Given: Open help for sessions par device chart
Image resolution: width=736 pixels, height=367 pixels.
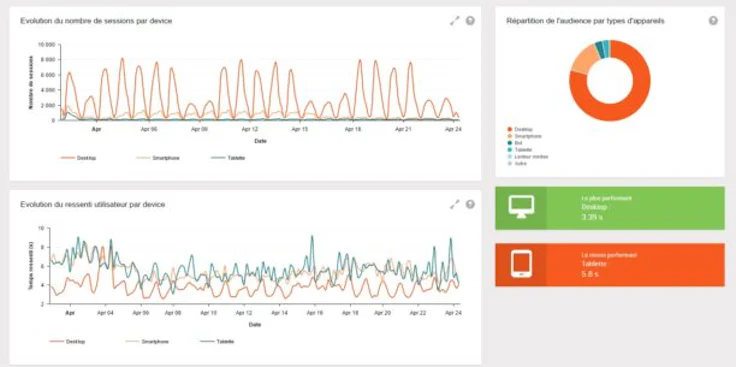Looking at the screenshot, I should coord(470,21).
